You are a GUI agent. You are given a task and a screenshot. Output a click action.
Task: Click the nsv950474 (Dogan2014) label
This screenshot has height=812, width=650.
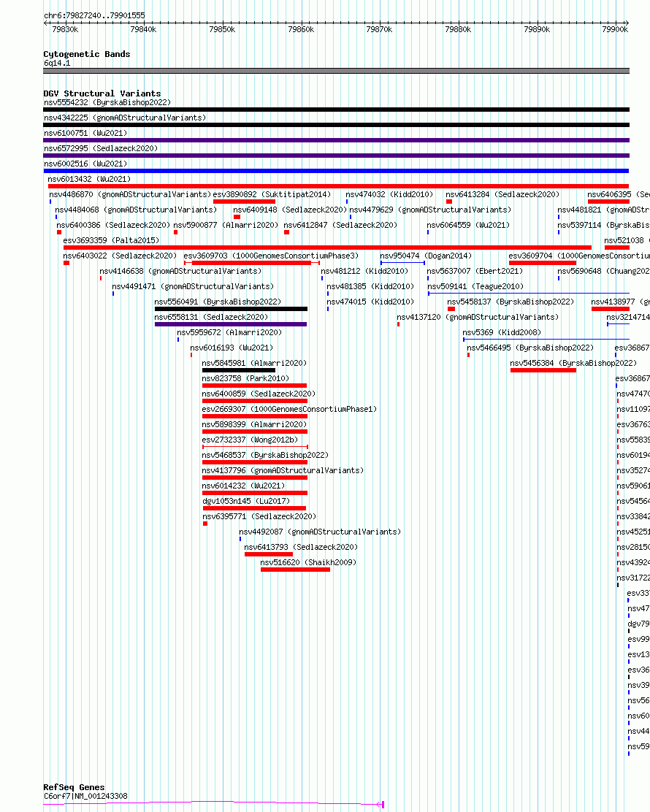click(426, 256)
